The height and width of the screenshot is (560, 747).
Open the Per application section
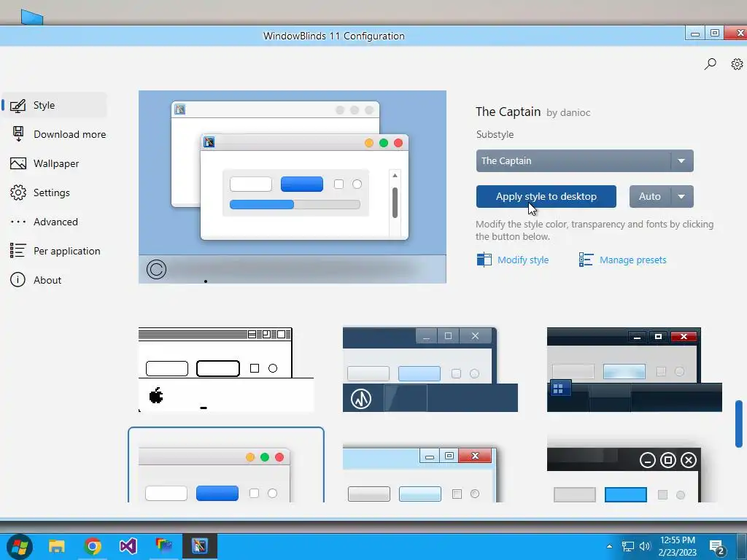coord(66,251)
